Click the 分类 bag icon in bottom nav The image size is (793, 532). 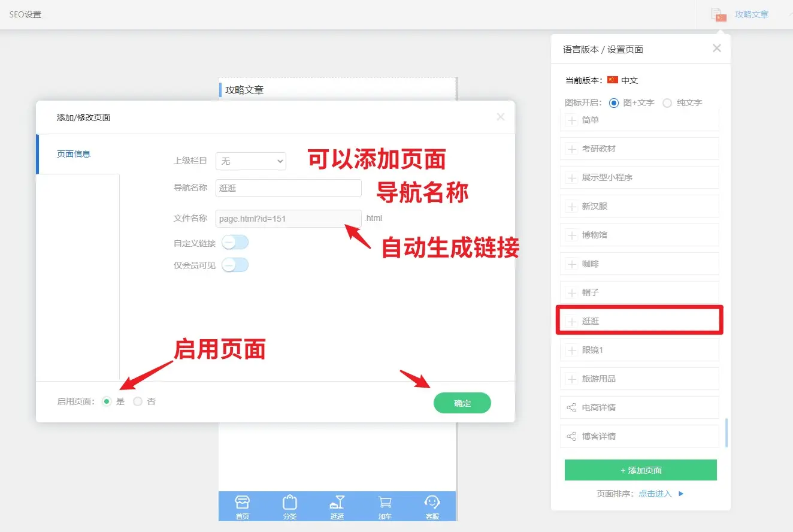290,502
